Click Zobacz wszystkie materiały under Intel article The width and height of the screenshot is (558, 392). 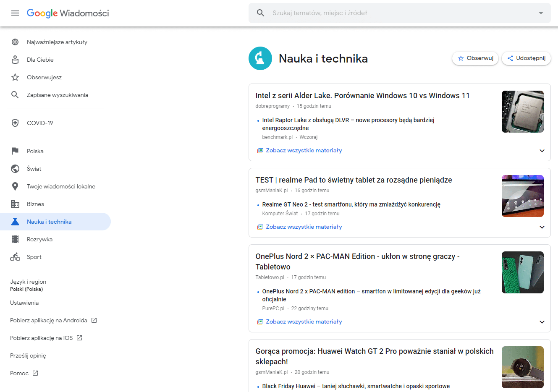pos(304,150)
